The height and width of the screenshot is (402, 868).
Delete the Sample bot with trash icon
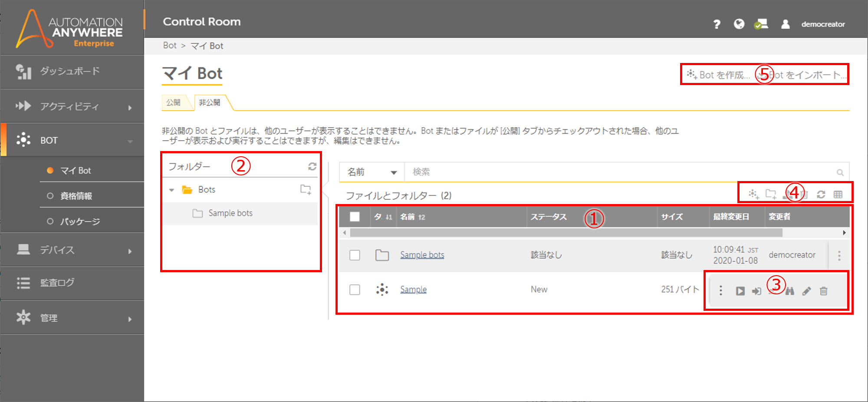tap(823, 291)
